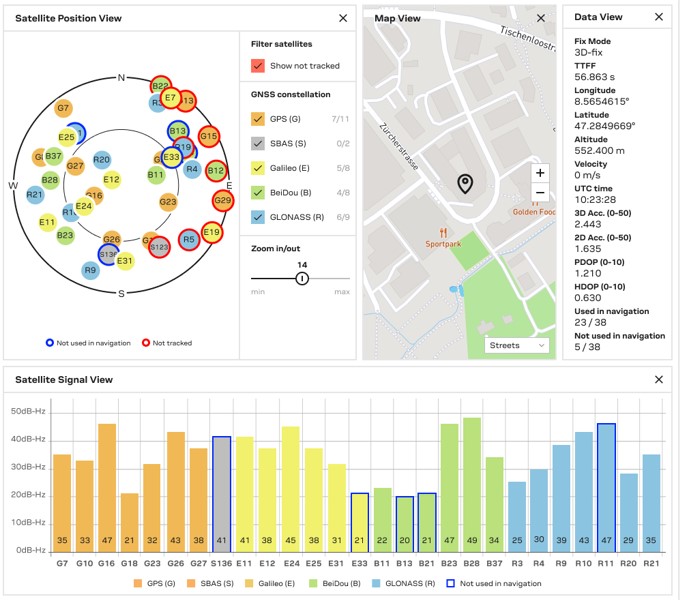
Task: Select the R11 signal bar in chart
Action: pyautogui.click(x=606, y=488)
